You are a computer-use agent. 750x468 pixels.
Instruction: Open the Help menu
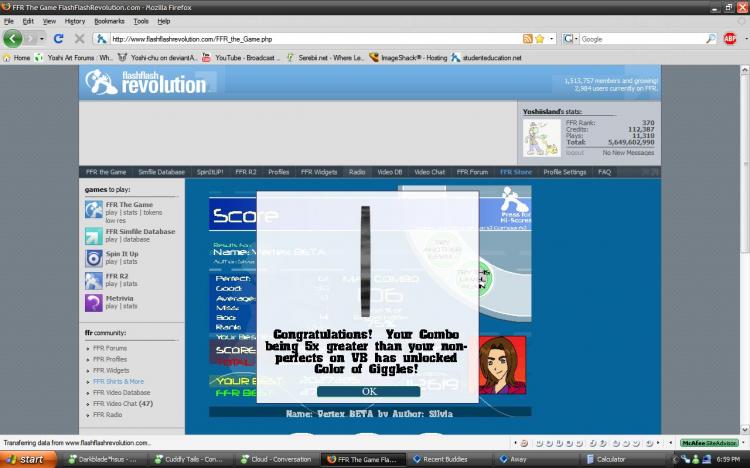[x=164, y=21]
